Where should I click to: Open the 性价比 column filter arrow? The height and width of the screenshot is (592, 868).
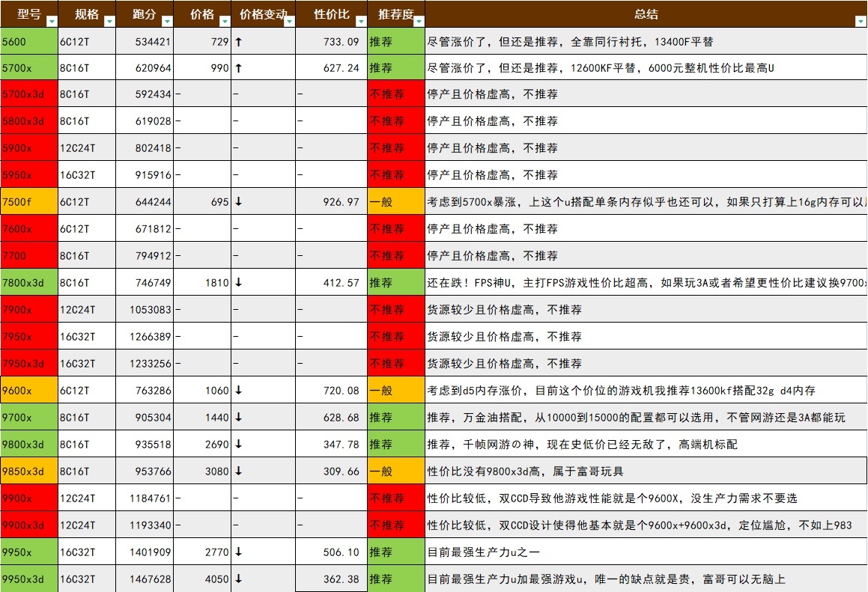coord(360,22)
